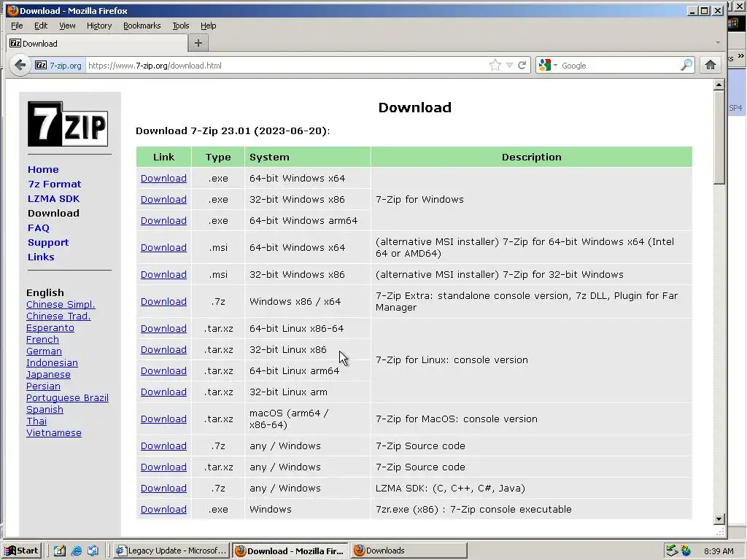The width and height of the screenshot is (747, 560).
Task: Open the Links page
Action: 41,257
